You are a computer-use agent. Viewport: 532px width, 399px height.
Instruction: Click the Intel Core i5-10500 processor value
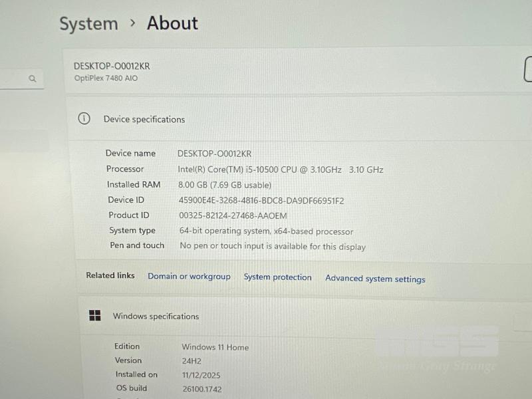point(280,170)
